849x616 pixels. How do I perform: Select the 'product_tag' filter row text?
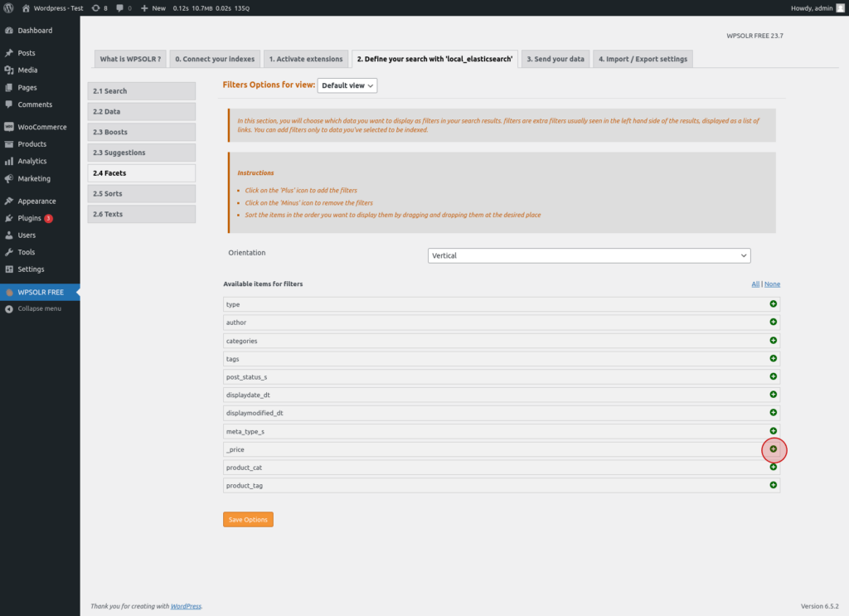pyautogui.click(x=245, y=486)
